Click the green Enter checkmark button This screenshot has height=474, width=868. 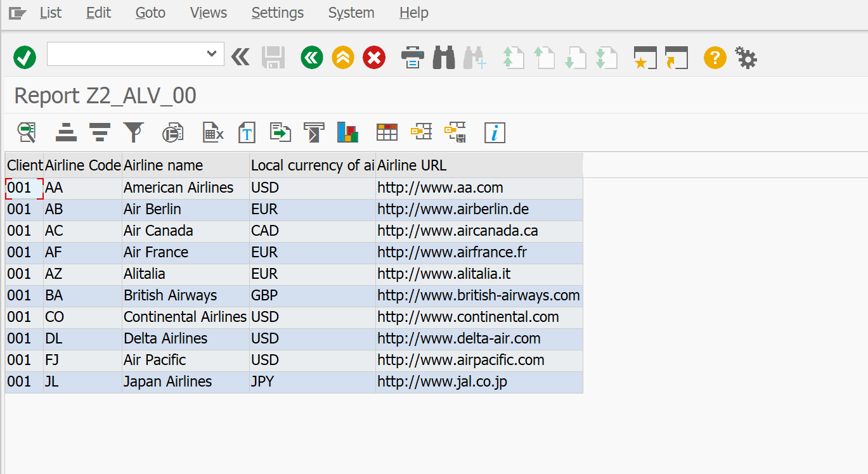pos(24,58)
